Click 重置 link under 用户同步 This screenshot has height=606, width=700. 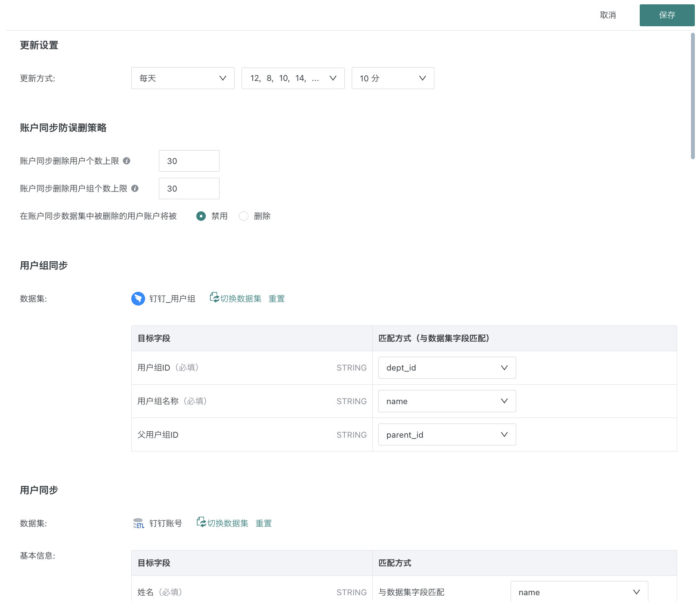263,523
